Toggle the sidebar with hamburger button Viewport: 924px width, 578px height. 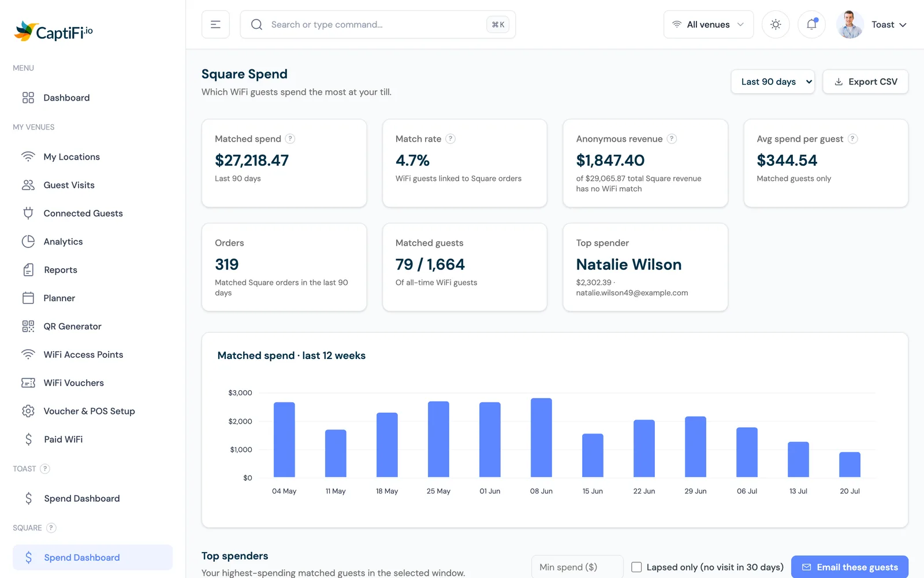[x=215, y=24]
